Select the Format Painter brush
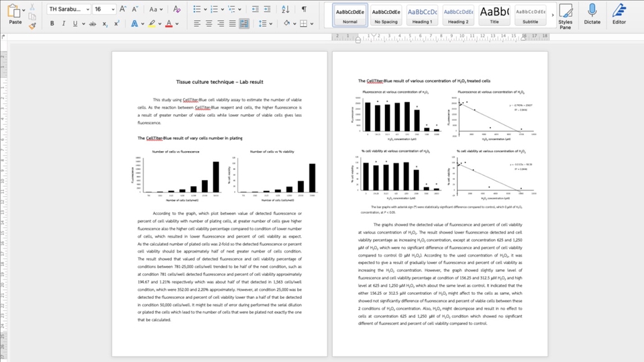 [x=32, y=26]
